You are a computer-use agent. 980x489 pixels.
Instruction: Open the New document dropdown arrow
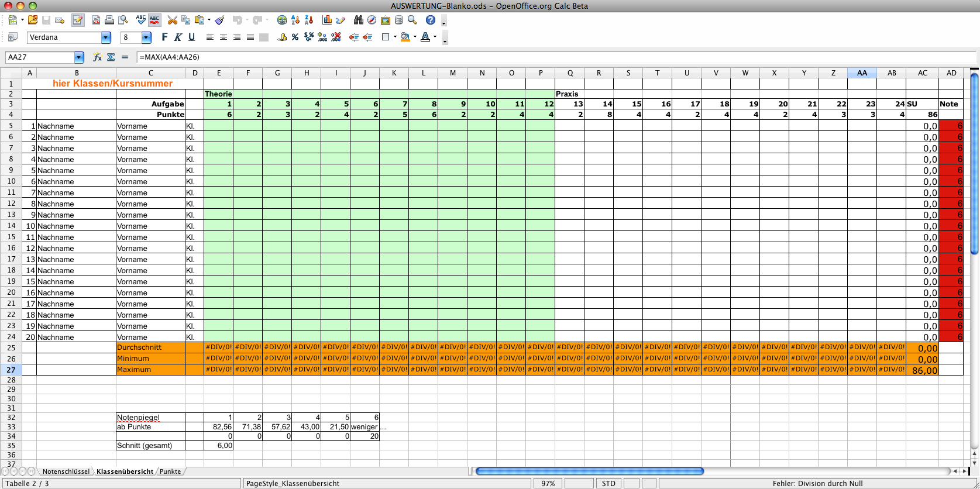[22, 20]
